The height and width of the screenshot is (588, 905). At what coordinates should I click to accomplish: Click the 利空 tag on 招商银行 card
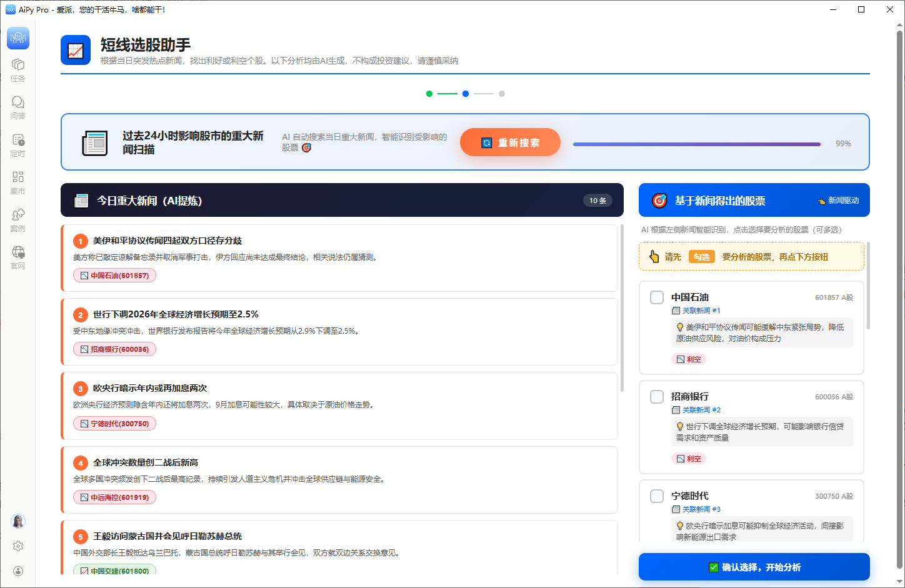coord(689,459)
